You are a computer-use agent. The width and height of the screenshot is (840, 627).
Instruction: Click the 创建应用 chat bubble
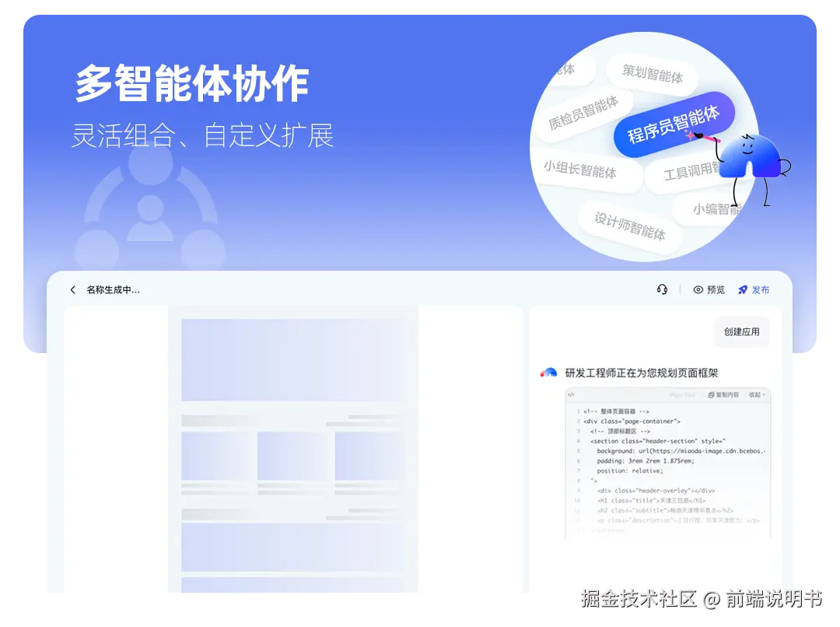tap(742, 331)
